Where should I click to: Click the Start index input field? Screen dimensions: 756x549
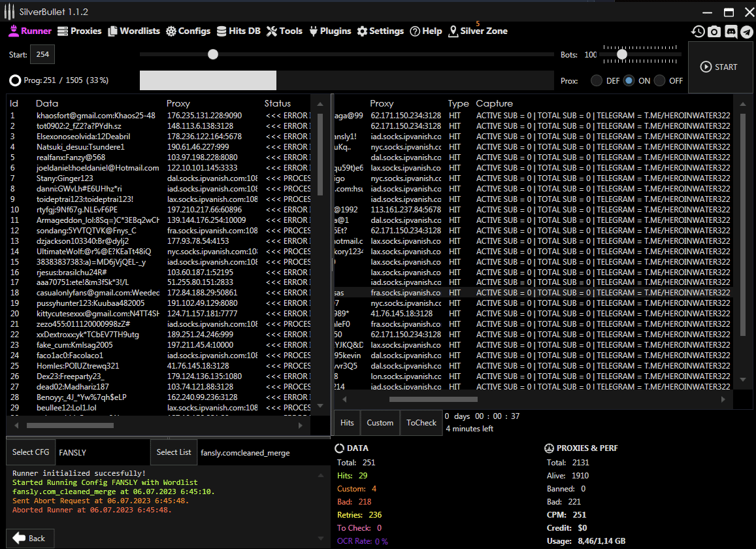(42, 55)
